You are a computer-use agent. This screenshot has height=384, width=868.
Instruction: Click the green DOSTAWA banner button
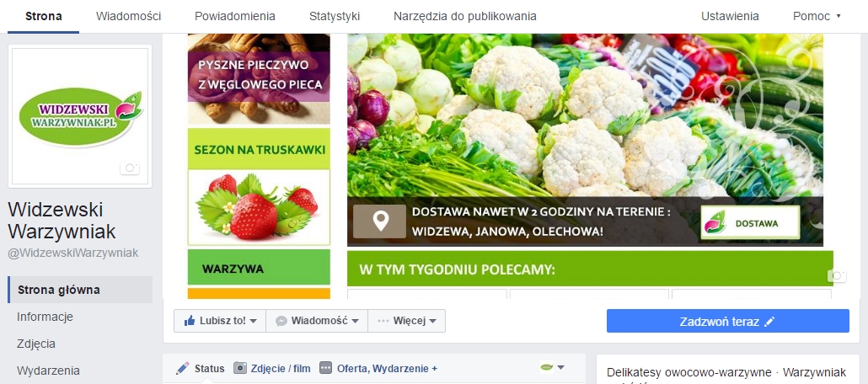tap(750, 222)
